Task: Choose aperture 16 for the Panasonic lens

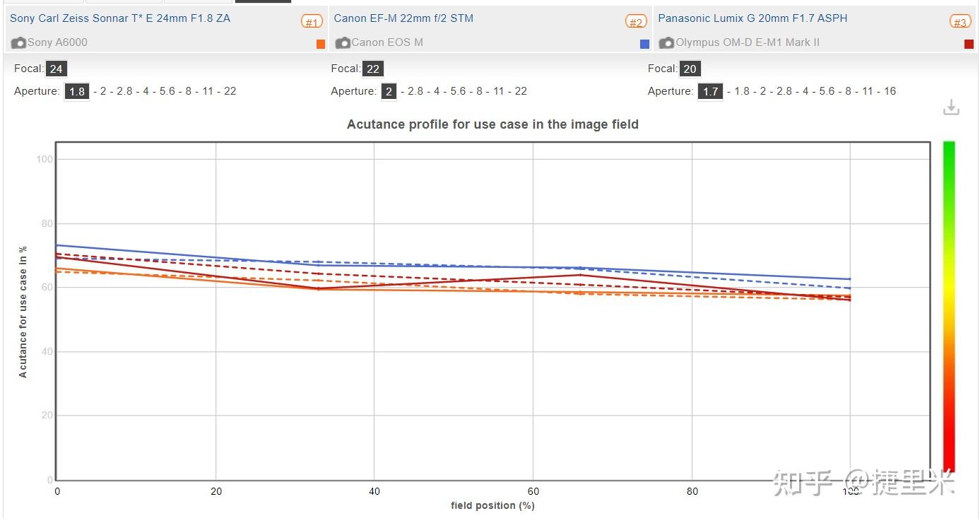Action: tap(890, 91)
